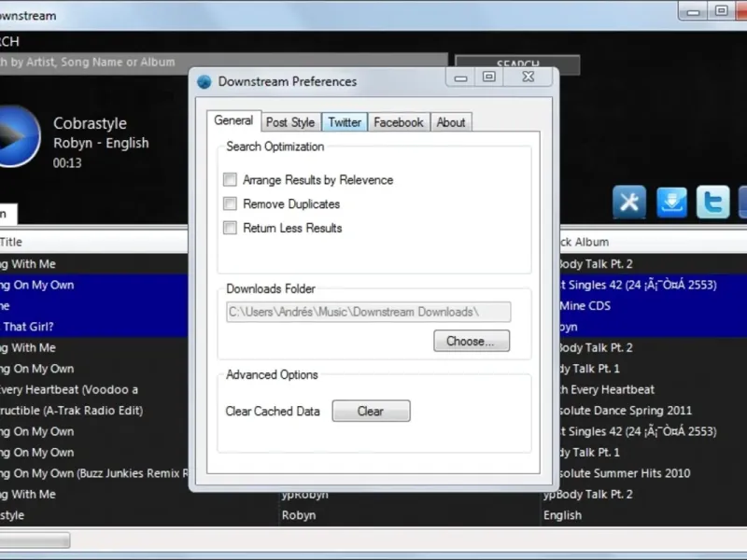Click the SEARCH button in Downstream window

tap(517, 64)
